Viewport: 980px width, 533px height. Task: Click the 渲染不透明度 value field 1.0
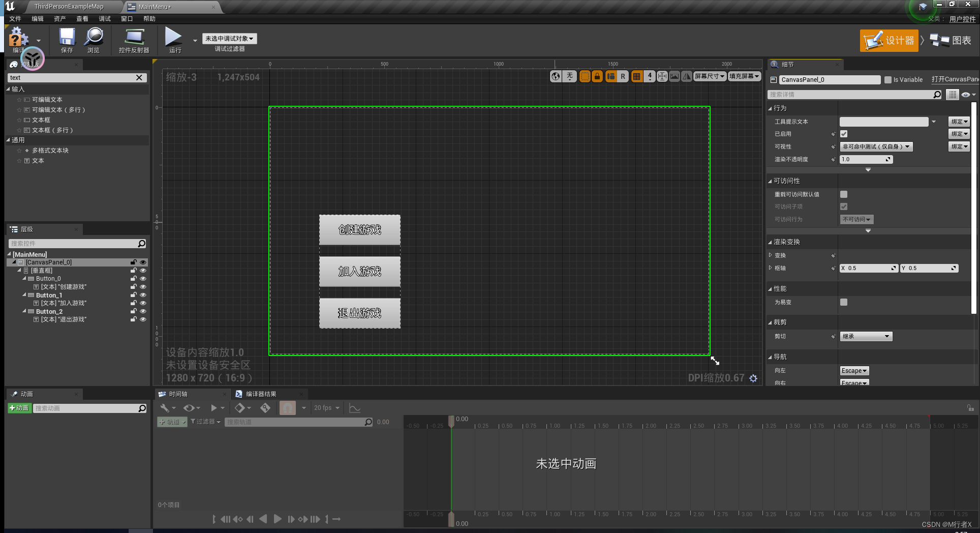click(866, 159)
